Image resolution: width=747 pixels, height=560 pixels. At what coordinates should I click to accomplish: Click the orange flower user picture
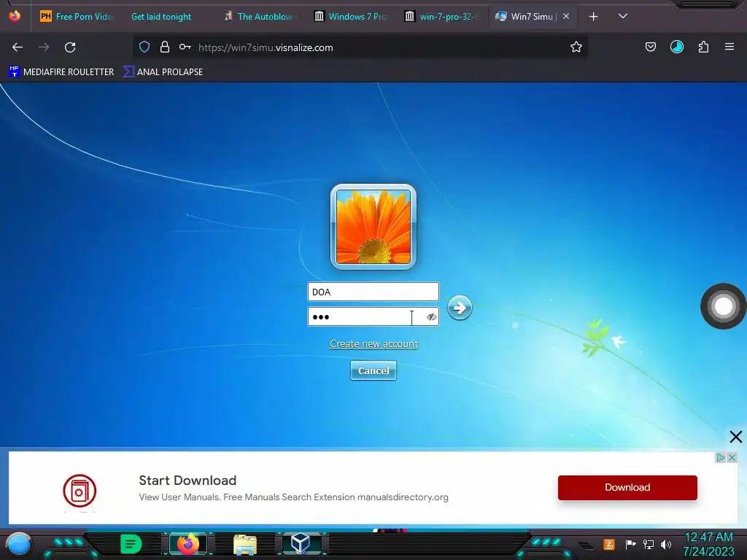[x=373, y=227]
